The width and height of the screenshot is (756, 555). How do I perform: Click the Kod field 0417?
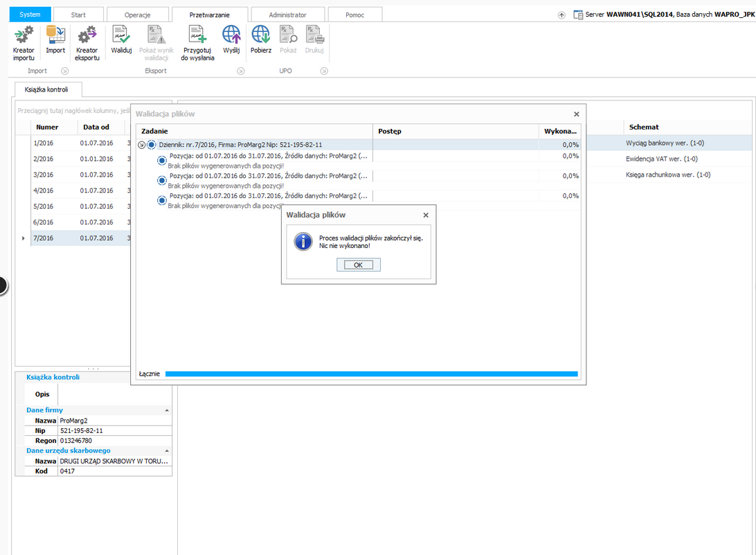pos(115,471)
